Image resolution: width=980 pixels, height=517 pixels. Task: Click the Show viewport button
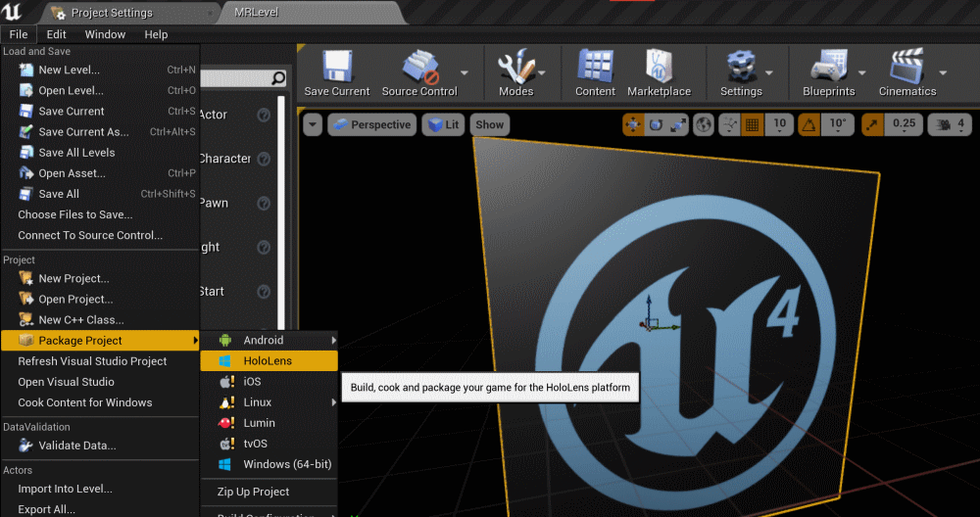click(489, 125)
